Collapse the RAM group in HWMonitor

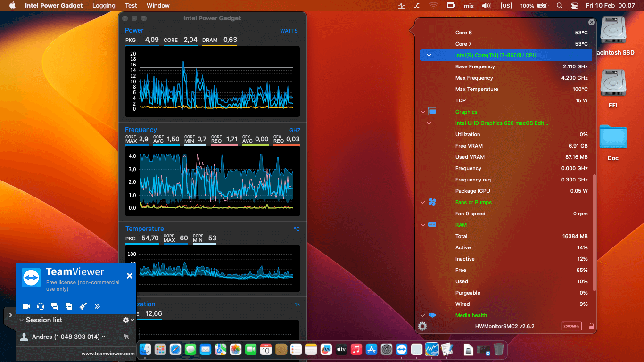[x=423, y=225]
